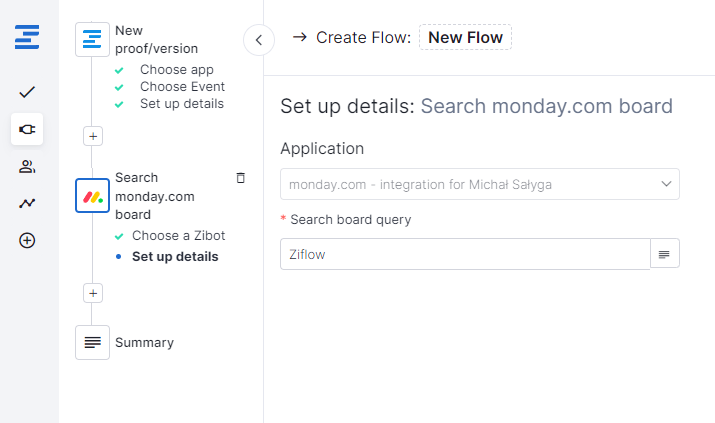Select the plug integrations sidebar icon
The width and height of the screenshot is (715, 423).
[x=28, y=129]
